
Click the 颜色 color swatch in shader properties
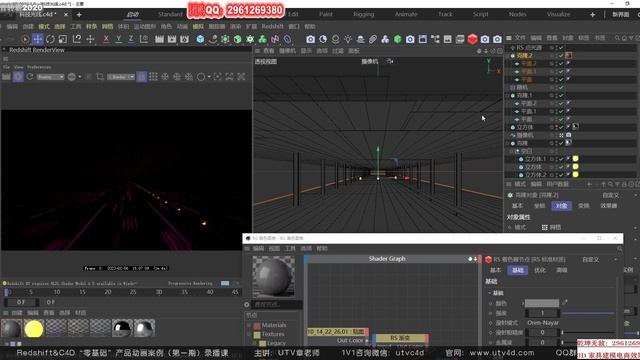(542, 303)
